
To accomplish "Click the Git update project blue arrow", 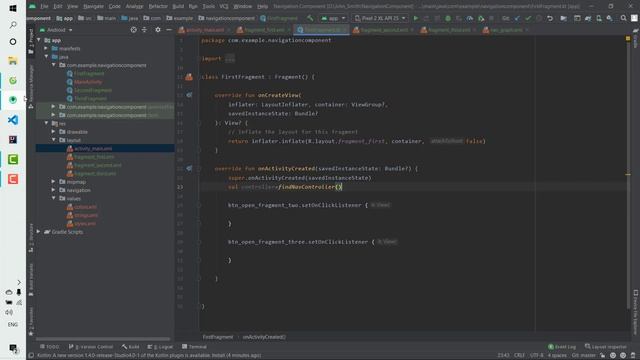I will tap(517, 18).
